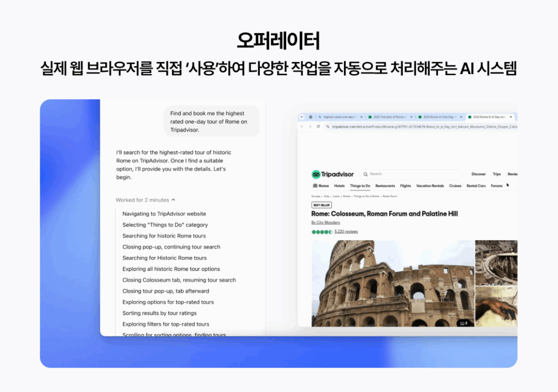Click 'Exploring all historic Rome tour options' step
This screenshot has width=558, height=392.
coord(171,269)
